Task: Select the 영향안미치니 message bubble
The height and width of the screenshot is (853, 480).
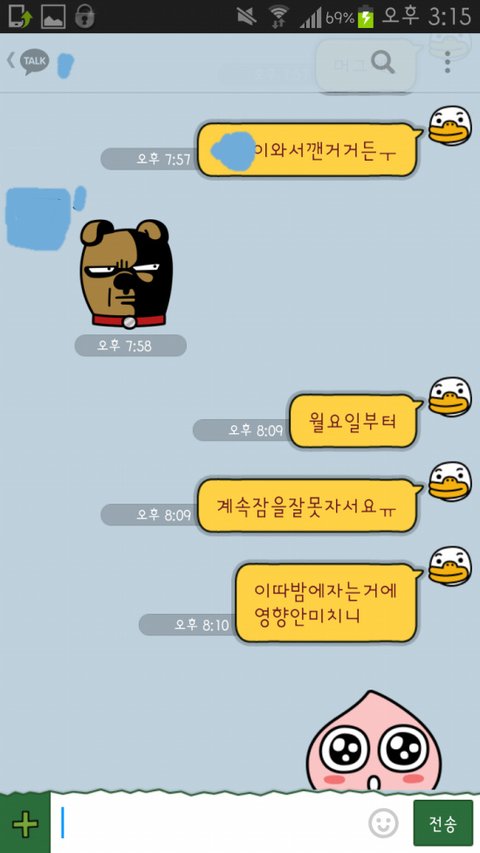Action: pos(327,603)
